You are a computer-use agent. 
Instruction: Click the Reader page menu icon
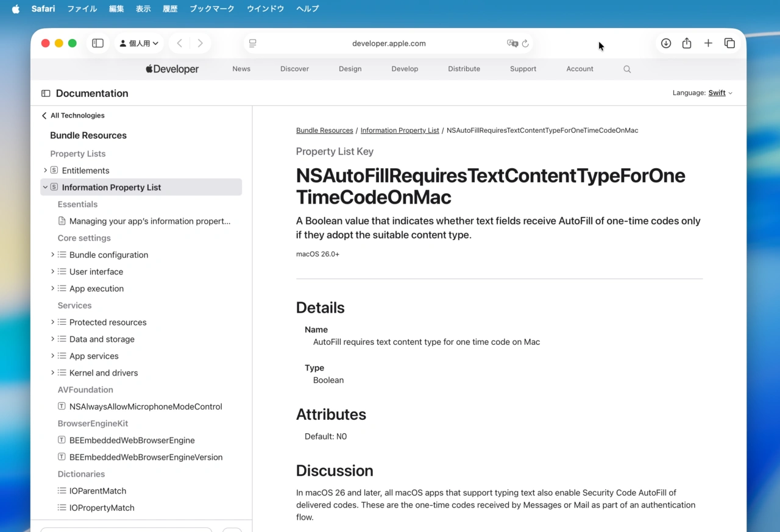[x=253, y=43]
